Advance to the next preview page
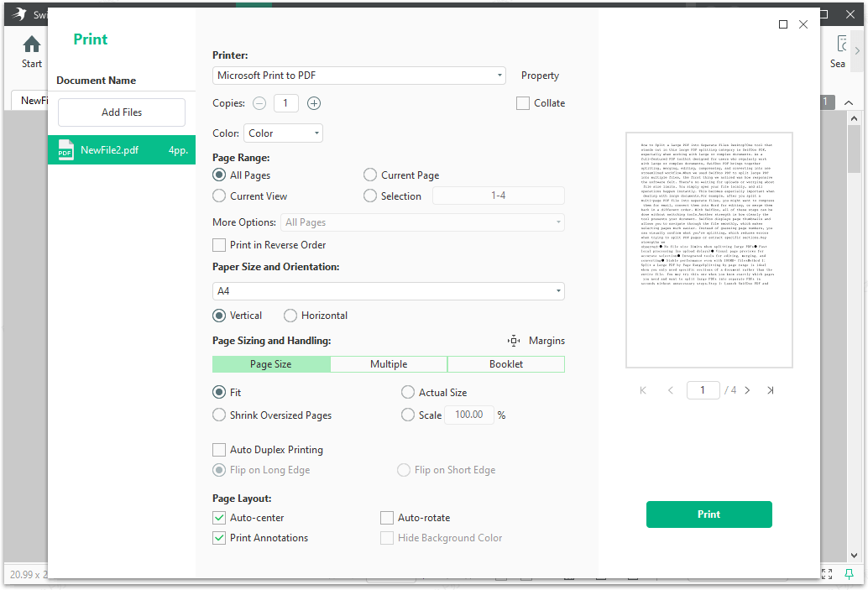 747,390
